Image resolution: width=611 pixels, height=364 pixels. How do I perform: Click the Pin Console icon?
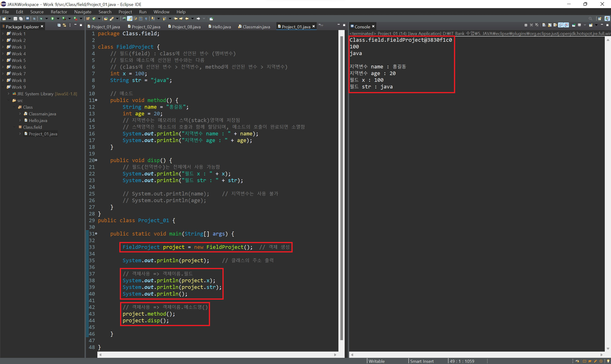pos(574,25)
